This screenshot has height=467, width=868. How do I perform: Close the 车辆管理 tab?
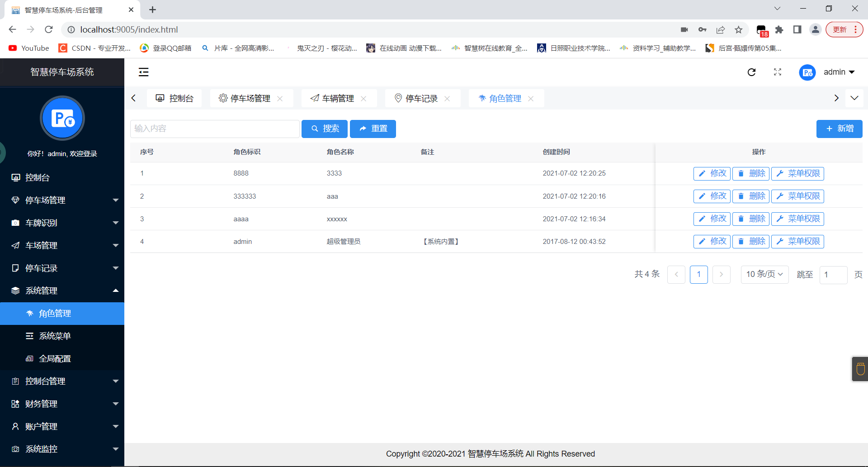(363, 99)
